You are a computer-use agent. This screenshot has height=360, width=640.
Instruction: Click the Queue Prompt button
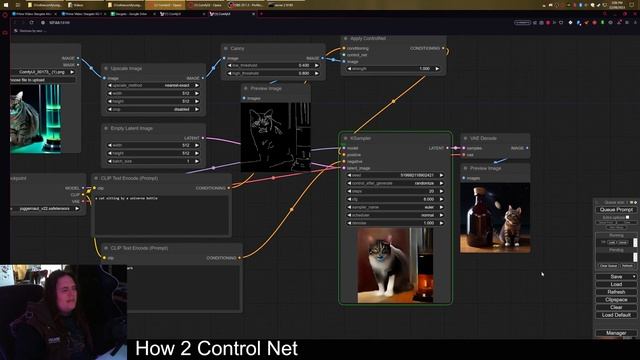point(616,209)
